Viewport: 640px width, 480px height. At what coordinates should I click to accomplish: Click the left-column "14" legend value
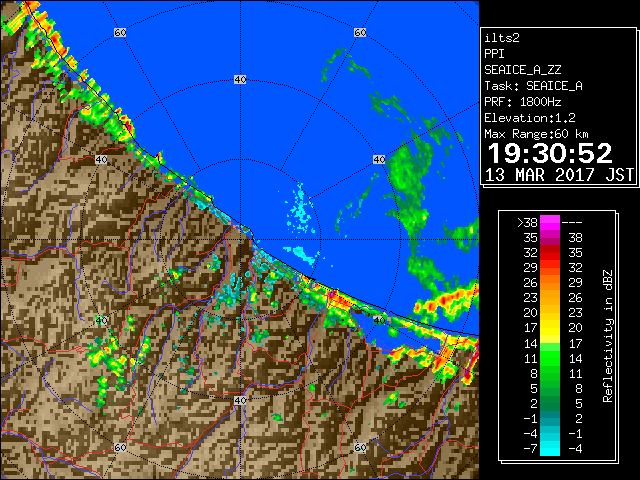click(x=531, y=344)
